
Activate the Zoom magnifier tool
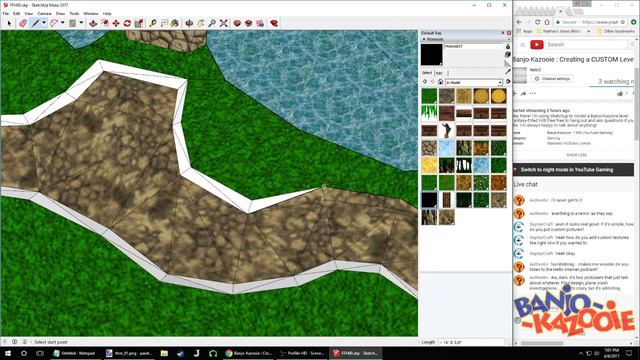[212, 23]
